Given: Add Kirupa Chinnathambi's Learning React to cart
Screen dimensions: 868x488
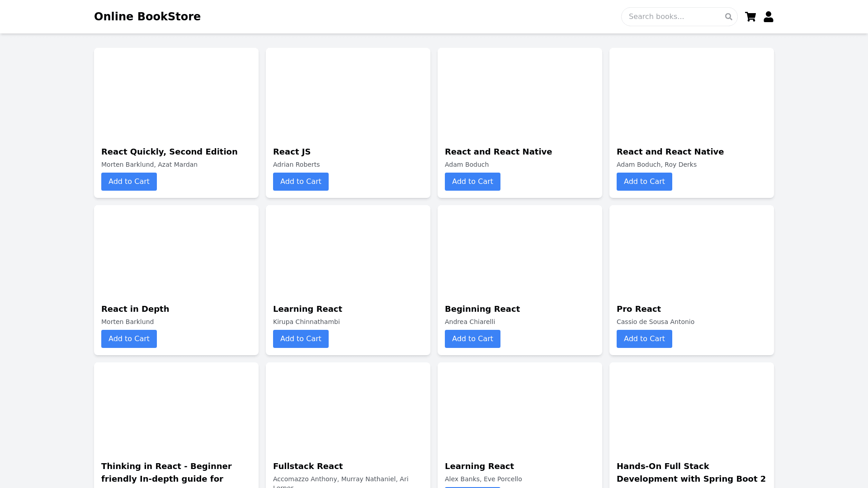Looking at the screenshot, I should [x=301, y=339].
